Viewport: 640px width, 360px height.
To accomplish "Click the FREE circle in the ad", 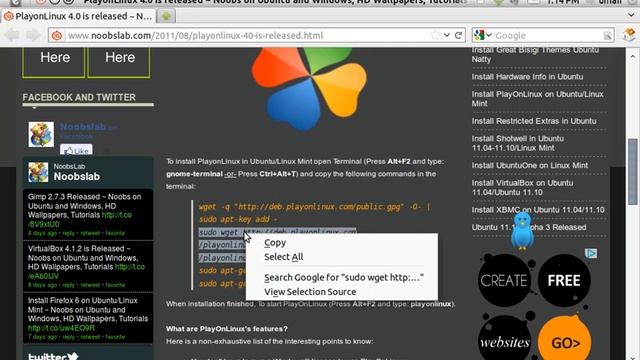I will [564, 280].
